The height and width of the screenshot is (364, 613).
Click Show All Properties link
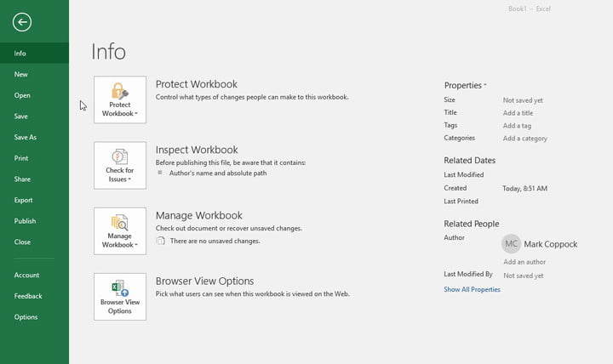pyautogui.click(x=472, y=289)
